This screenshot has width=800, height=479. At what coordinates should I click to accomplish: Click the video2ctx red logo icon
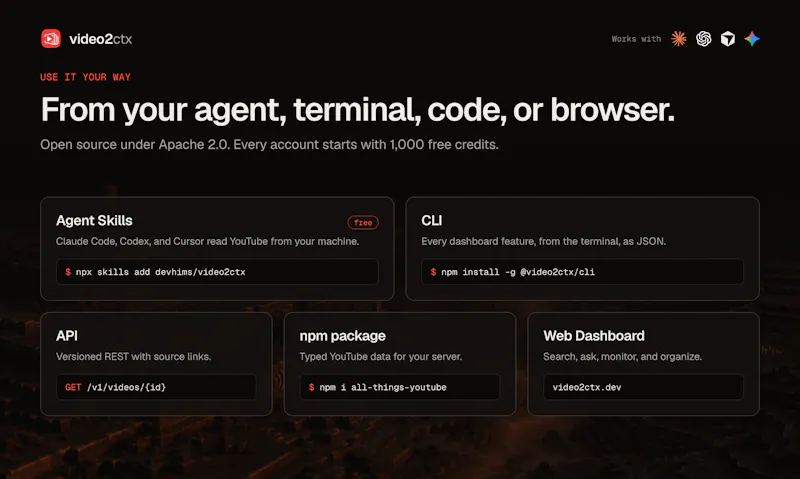coord(51,39)
